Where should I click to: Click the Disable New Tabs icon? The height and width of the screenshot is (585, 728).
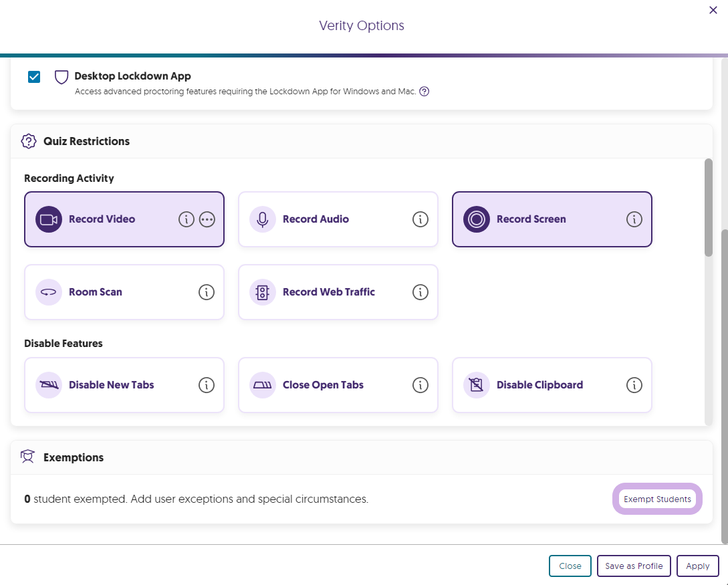(x=49, y=385)
